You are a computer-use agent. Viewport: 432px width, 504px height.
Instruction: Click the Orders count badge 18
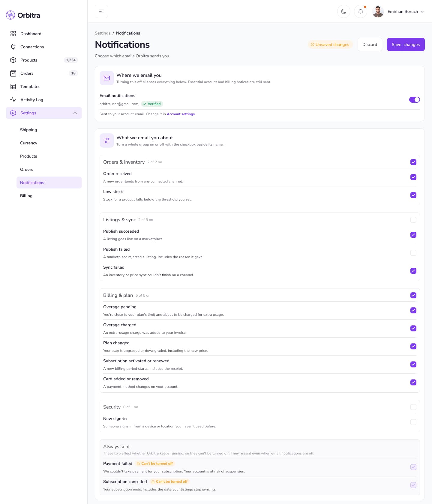point(73,73)
